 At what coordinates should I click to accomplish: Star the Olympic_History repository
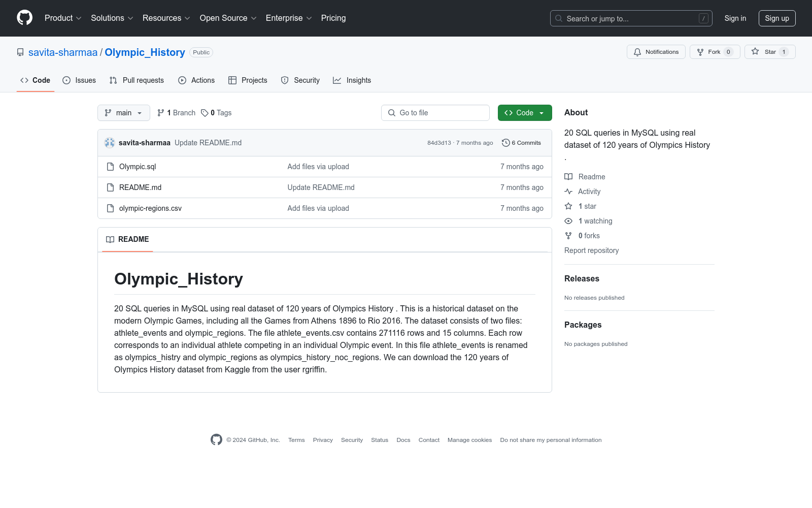tap(770, 52)
